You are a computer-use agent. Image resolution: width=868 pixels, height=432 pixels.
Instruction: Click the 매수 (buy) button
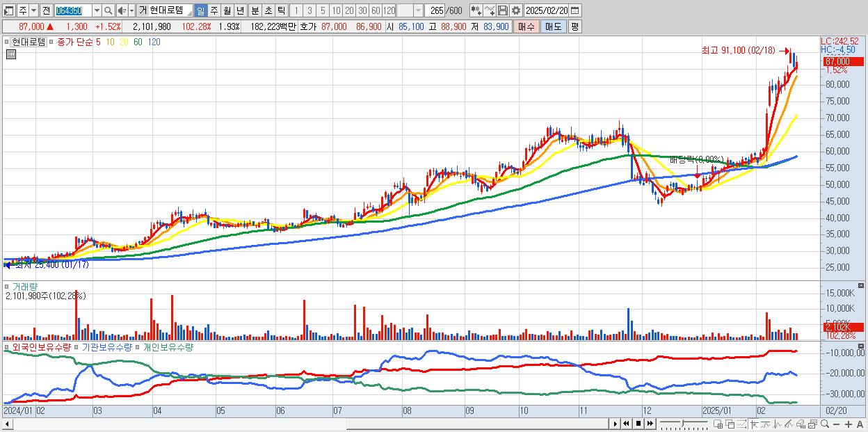tap(527, 26)
